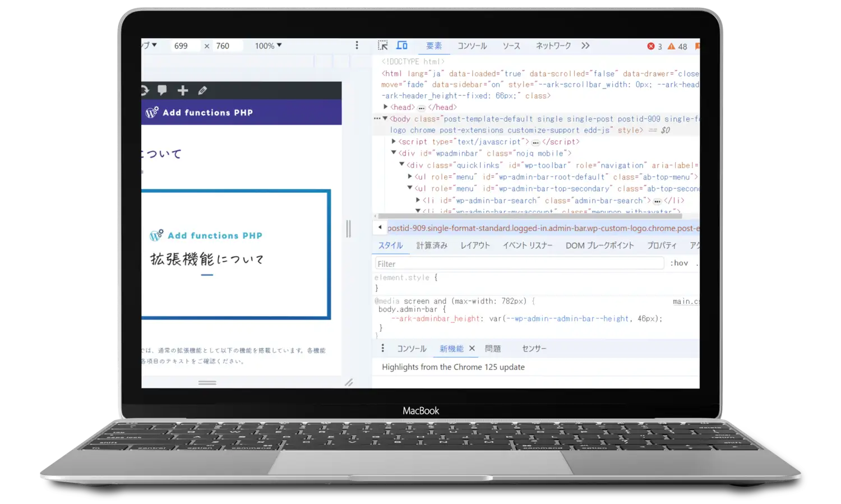Expand ul wp-admin-bar-root-default node
Viewport: 841px width, 504px height.
pyautogui.click(x=410, y=176)
